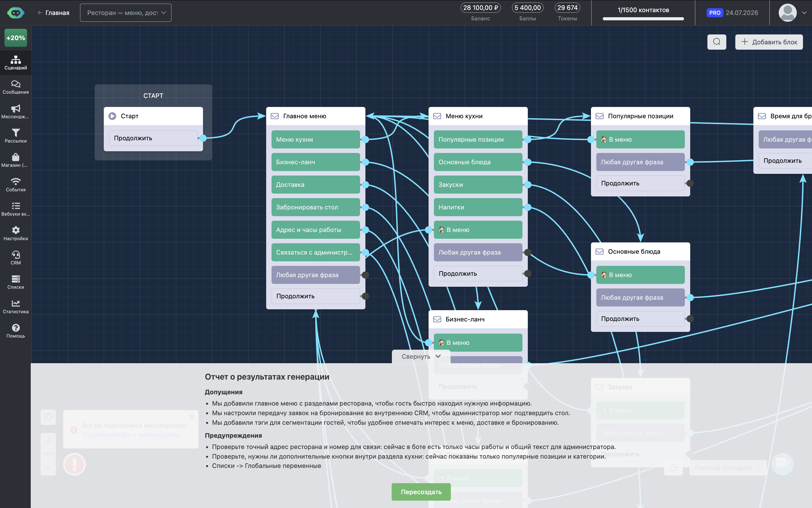Select the Забронировать стол button

pos(316,207)
